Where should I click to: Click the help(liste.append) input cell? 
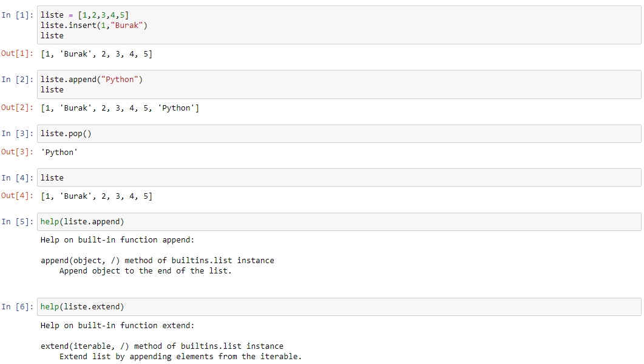339,222
